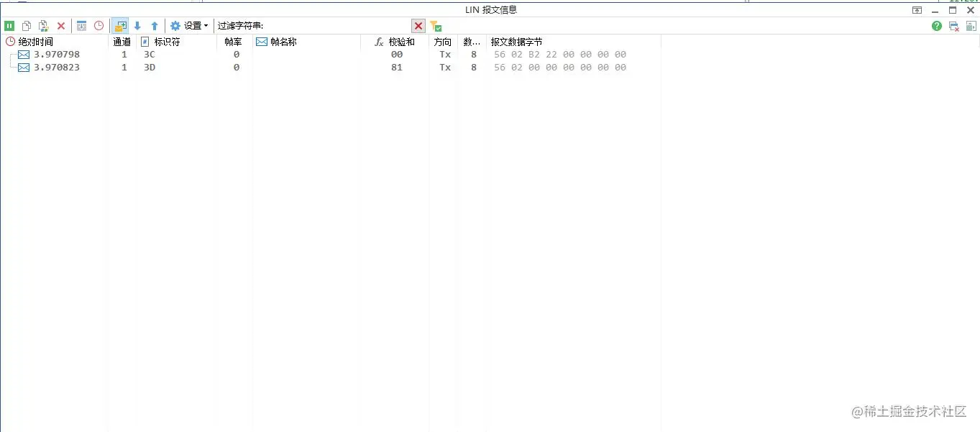Viewport: 980px width, 432px height.
Task: Apply the filter using funnel icon
Action: [x=435, y=26]
